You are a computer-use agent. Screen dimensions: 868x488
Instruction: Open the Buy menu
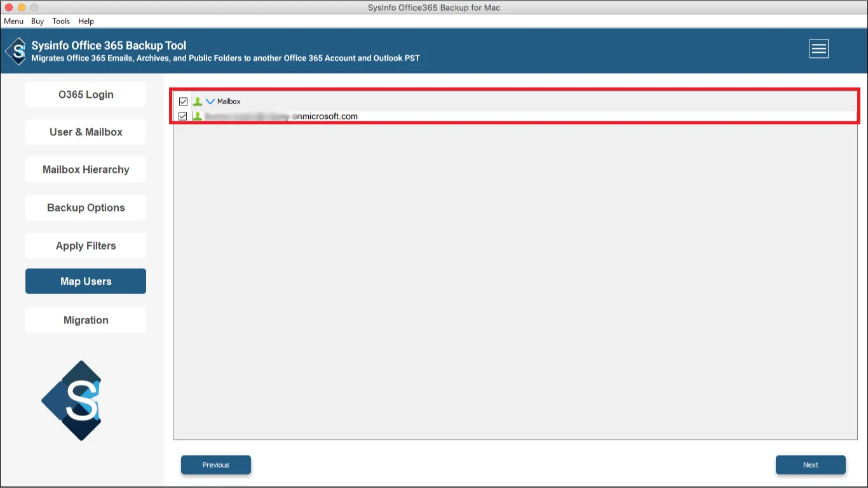(37, 21)
